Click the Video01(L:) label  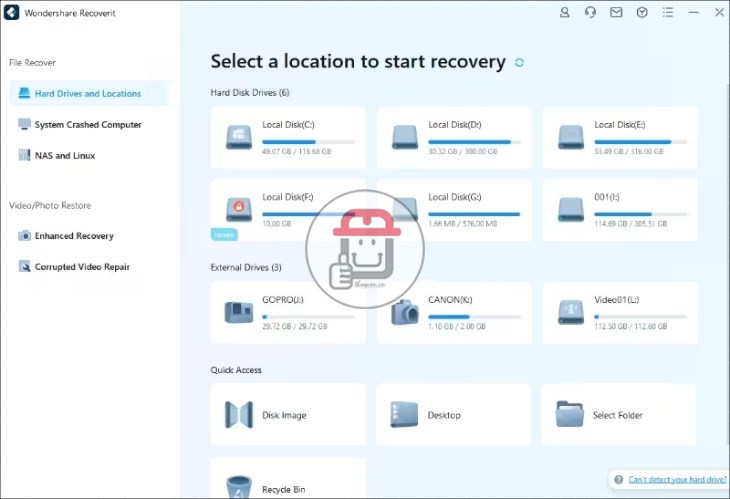(x=616, y=300)
